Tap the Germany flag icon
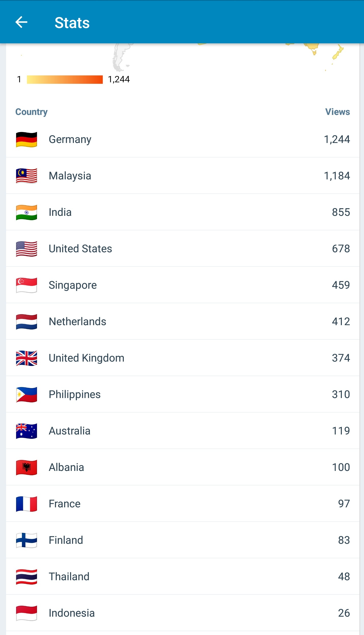The width and height of the screenshot is (364, 635). [x=26, y=140]
